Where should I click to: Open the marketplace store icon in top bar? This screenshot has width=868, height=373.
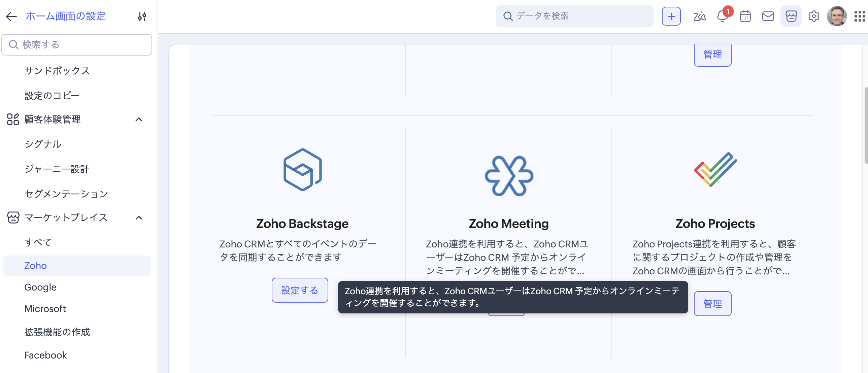coord(791,16)
